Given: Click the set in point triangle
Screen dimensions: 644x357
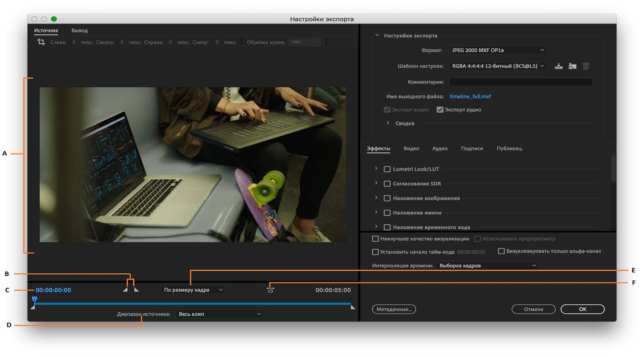Looking at the screenshot, I should [x=125, y=289].
